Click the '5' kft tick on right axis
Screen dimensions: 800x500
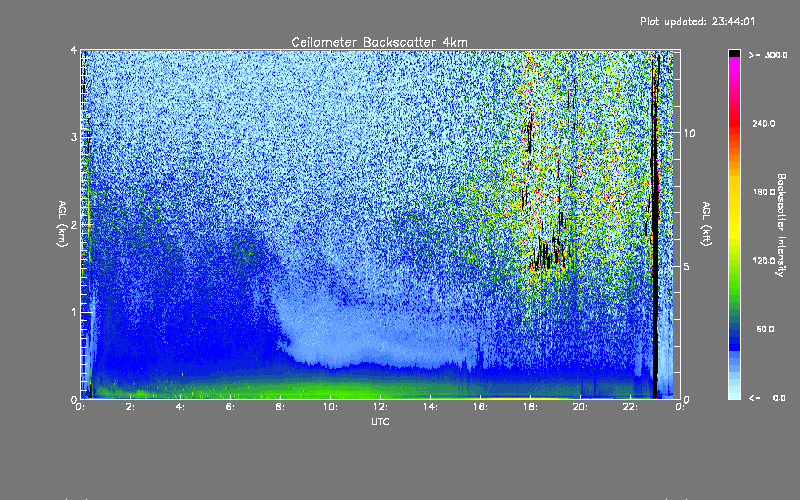coord(687,266)
